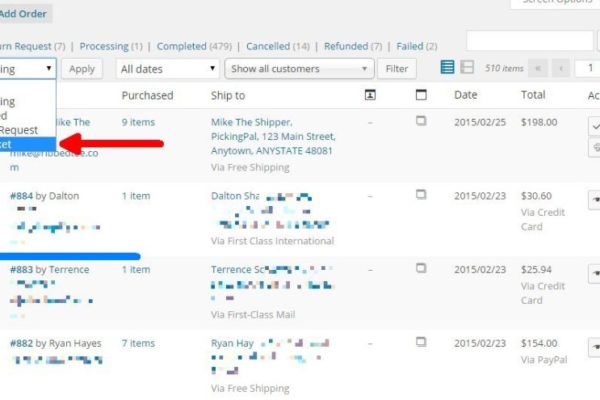Click the complete checkmark action for first order

pyautogui.click(x=594, y=127)
